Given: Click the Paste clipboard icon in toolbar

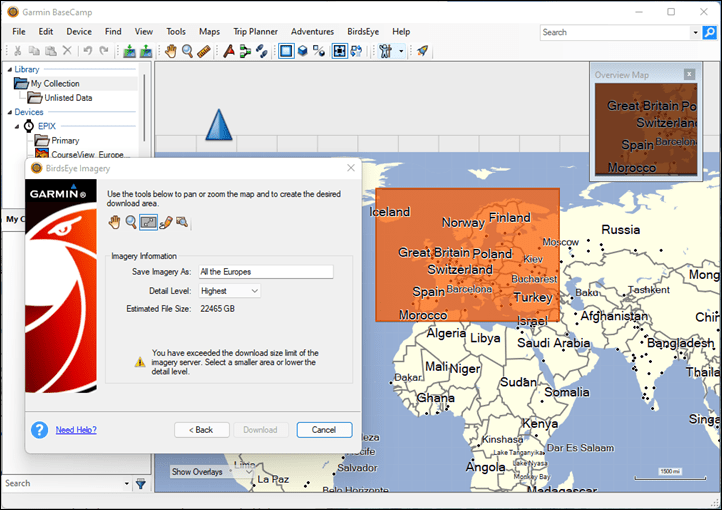Looking at the screenshot, I should [x=51, y=51].
